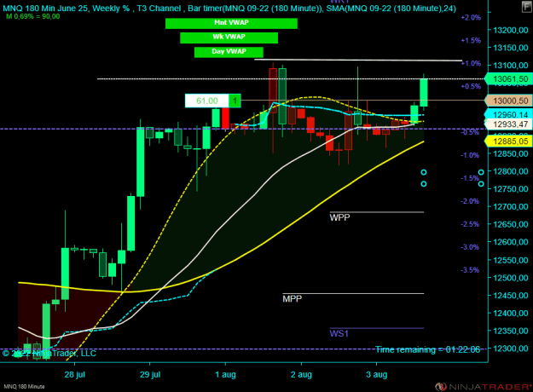Click the 2 aug date label

pos(301,375)
